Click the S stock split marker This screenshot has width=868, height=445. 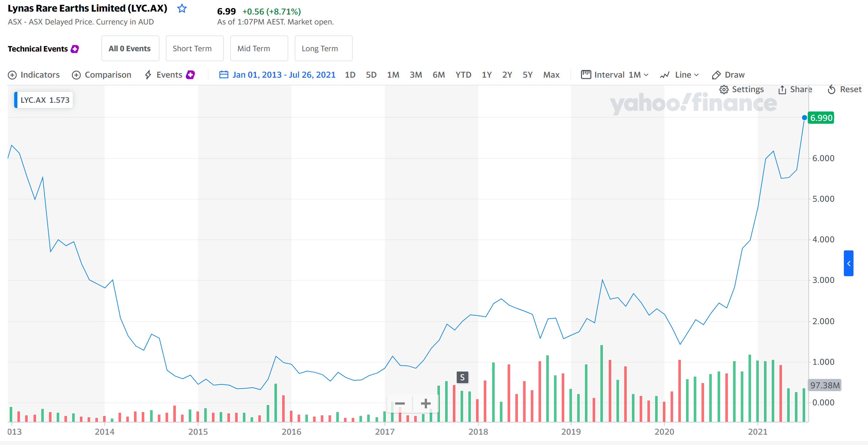coord(462,377)
